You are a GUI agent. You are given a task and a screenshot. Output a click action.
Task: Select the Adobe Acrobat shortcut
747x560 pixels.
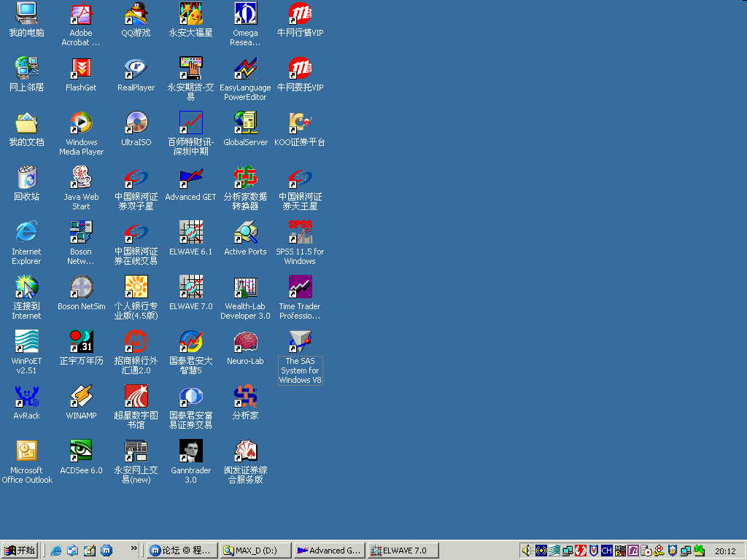click(81, 13)
